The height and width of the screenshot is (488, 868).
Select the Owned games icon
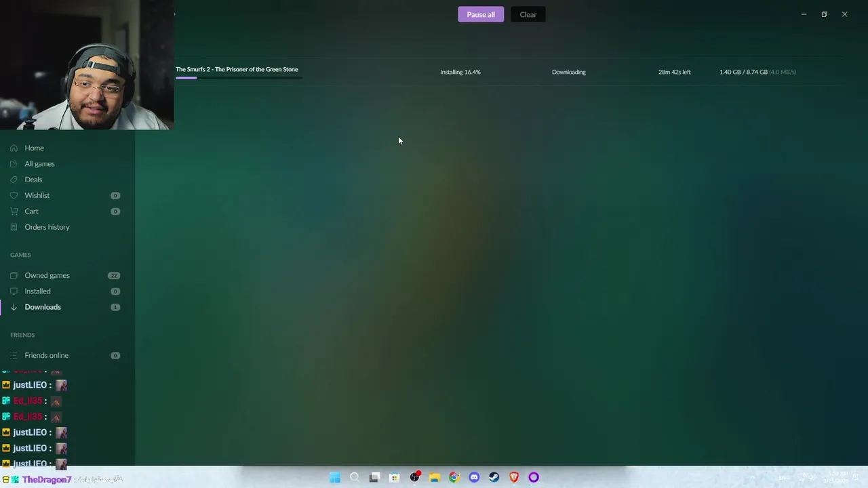pos(14,275)
